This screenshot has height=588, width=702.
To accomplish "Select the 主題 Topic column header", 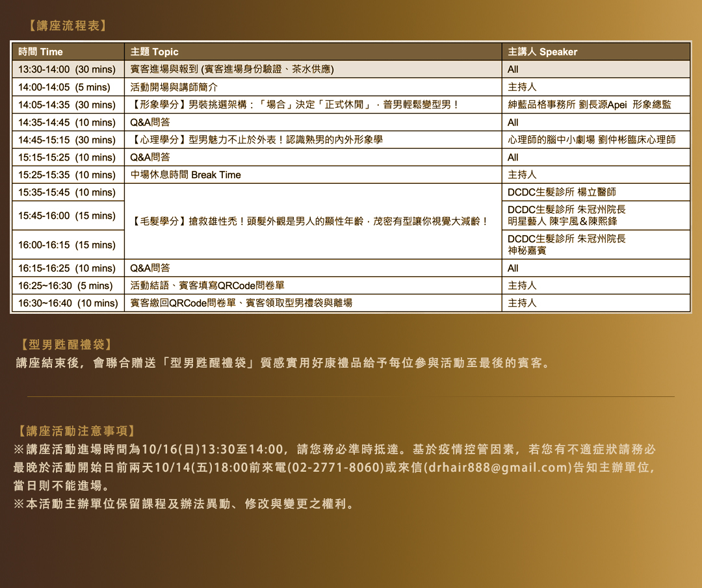I will pos(154,52).
